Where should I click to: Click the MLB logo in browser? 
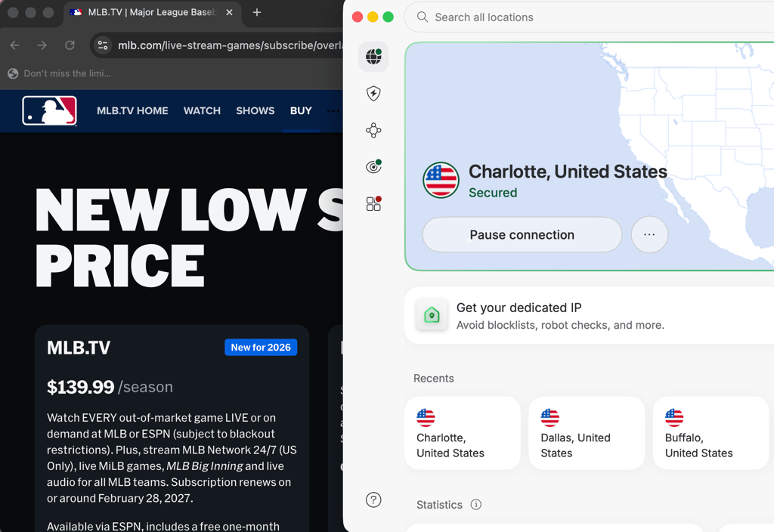click(x=49, y=110)
